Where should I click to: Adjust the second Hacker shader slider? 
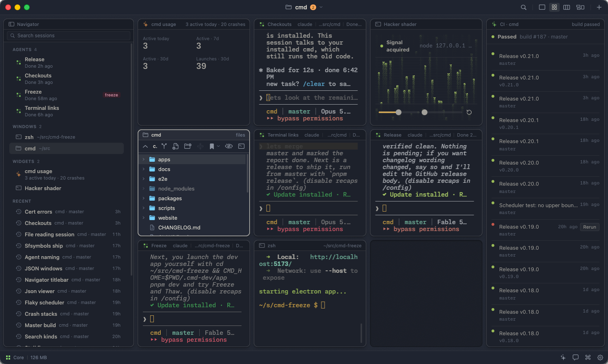(x=425, y=112)
